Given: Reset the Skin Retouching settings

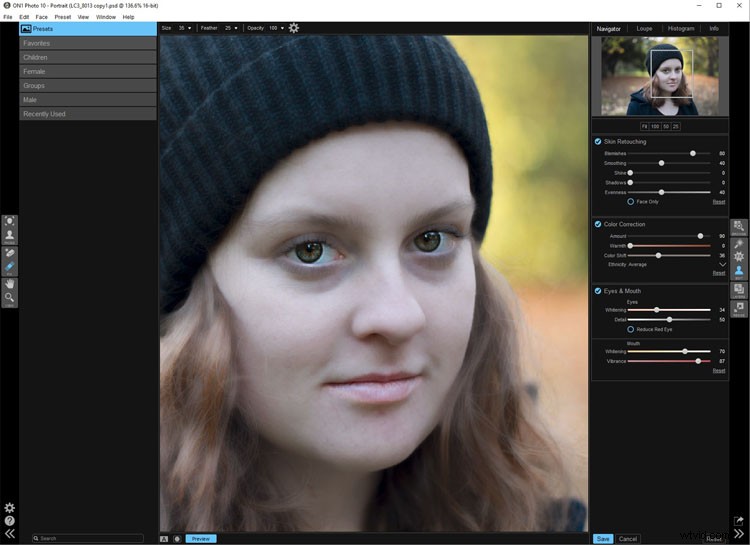Looking at the screenshot, I should click(x=718, y=202).
